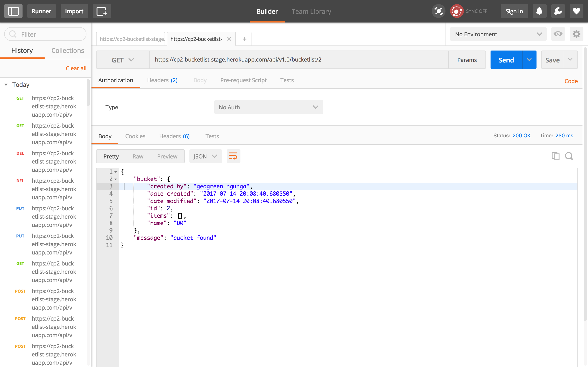The width and height of the screenshot is (588, 367).
Task: Open manage environments gear icon
Action: pos(576,34)
